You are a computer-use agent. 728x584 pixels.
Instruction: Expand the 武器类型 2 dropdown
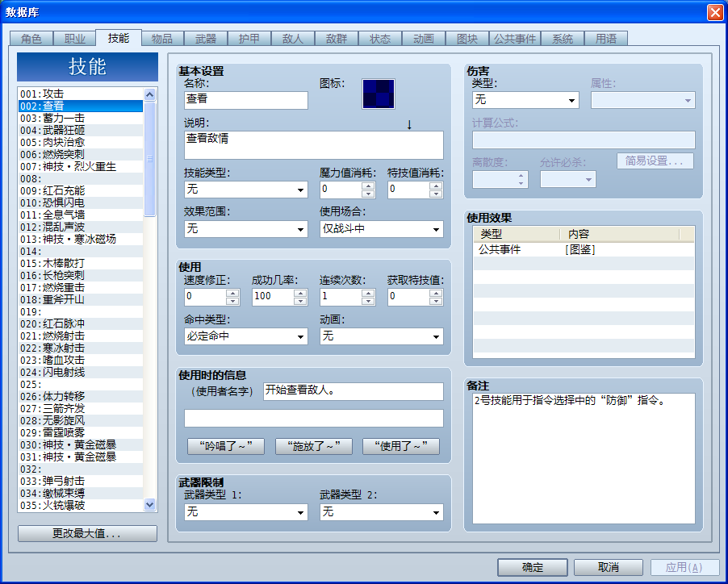tap(381, 512)
